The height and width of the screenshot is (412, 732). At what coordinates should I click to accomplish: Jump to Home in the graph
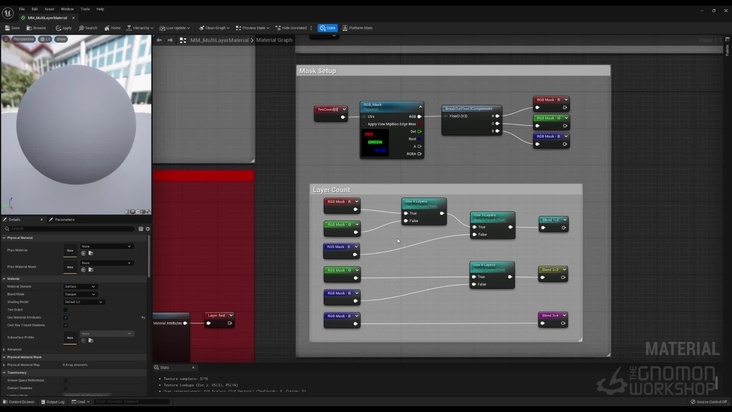click(x=112, y=28)
